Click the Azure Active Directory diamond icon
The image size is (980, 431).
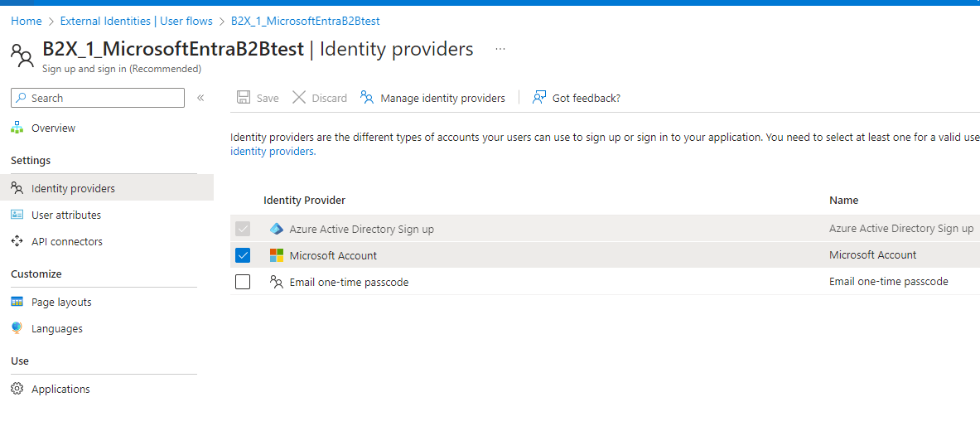(x=276, y=229)
